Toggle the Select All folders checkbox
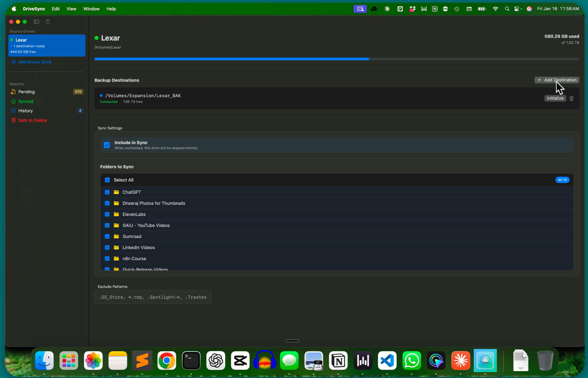The image size is (588, 378). point(107,180)
